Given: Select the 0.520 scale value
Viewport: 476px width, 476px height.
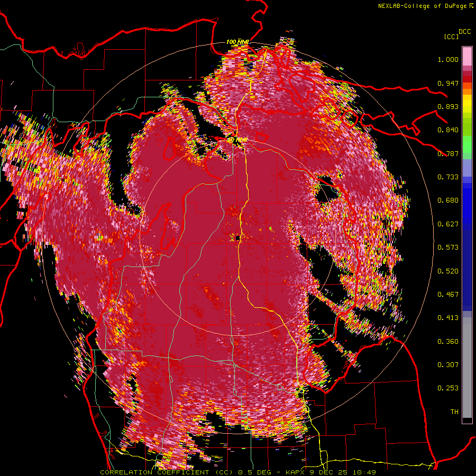Looking at the screenshot, I should tap(448, 271).
